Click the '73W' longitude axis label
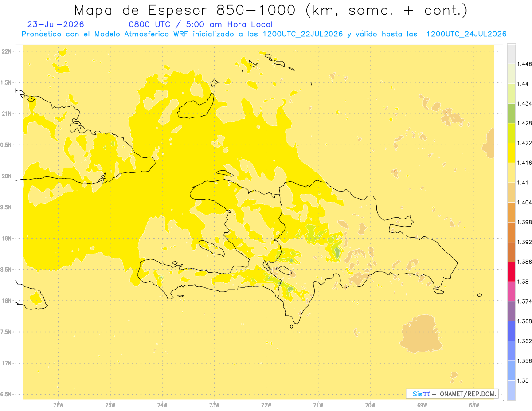 (x=214, y=405)
